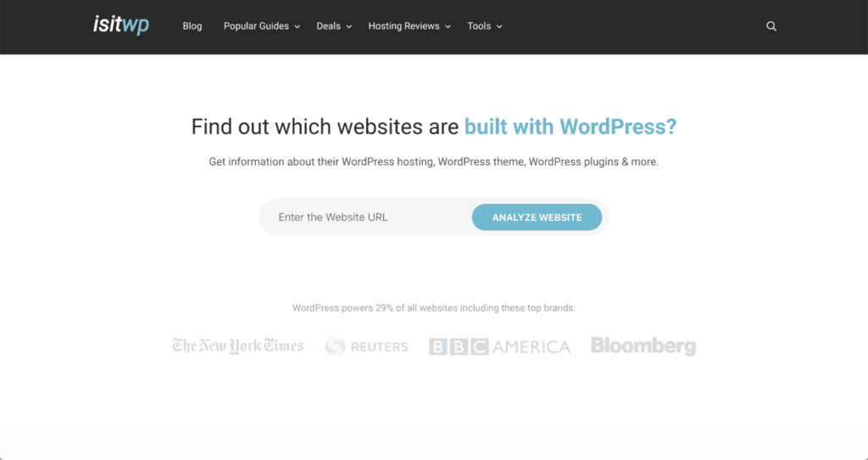Click the BBC America logo

point(499,346)
